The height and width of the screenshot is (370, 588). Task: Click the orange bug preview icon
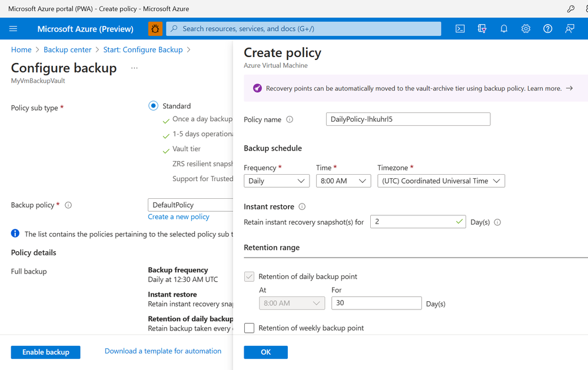155,29
